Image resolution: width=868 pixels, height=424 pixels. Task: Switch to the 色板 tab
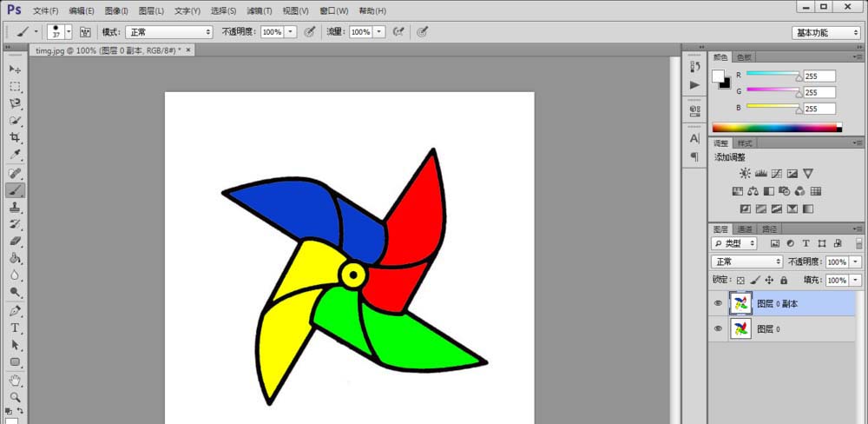[745, 57]
